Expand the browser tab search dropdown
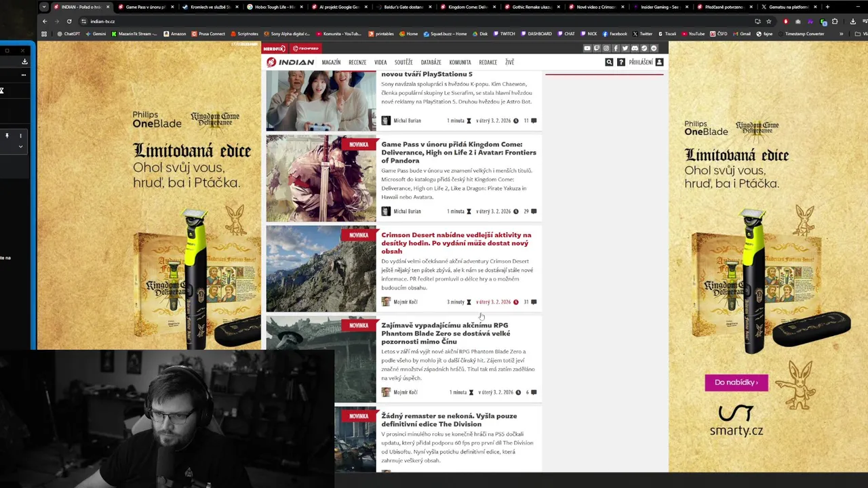The image size is (868, 488). [44, 7]
